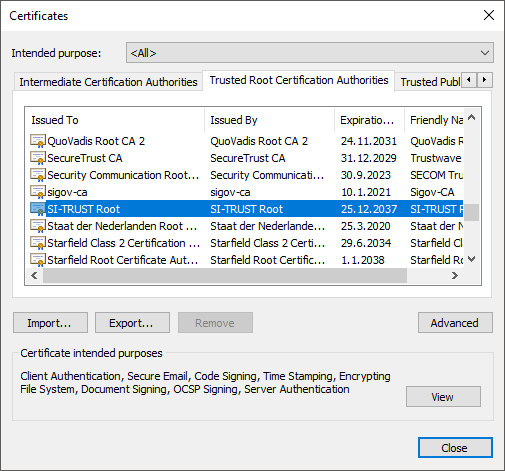Select 'Starfield Class 2 Certification ...' row text

[124, 243]
